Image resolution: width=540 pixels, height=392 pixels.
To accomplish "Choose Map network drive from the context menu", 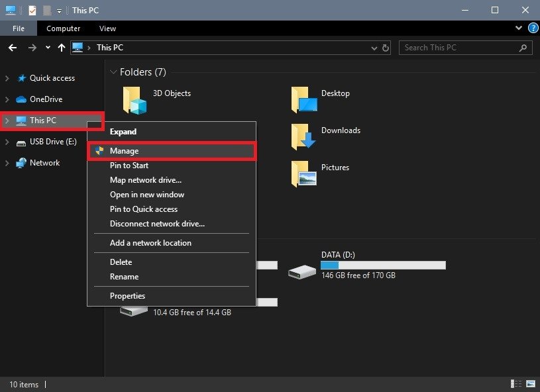I will pos(145,179).
